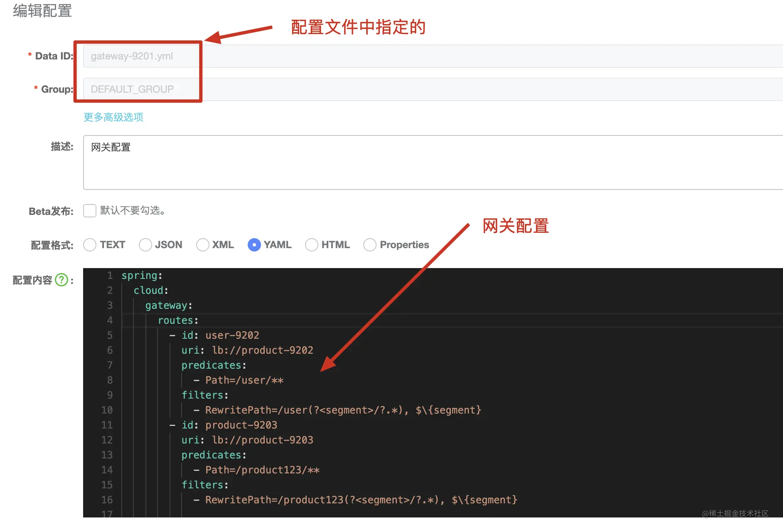Click line number 15 in the gutter

point(107,485)
